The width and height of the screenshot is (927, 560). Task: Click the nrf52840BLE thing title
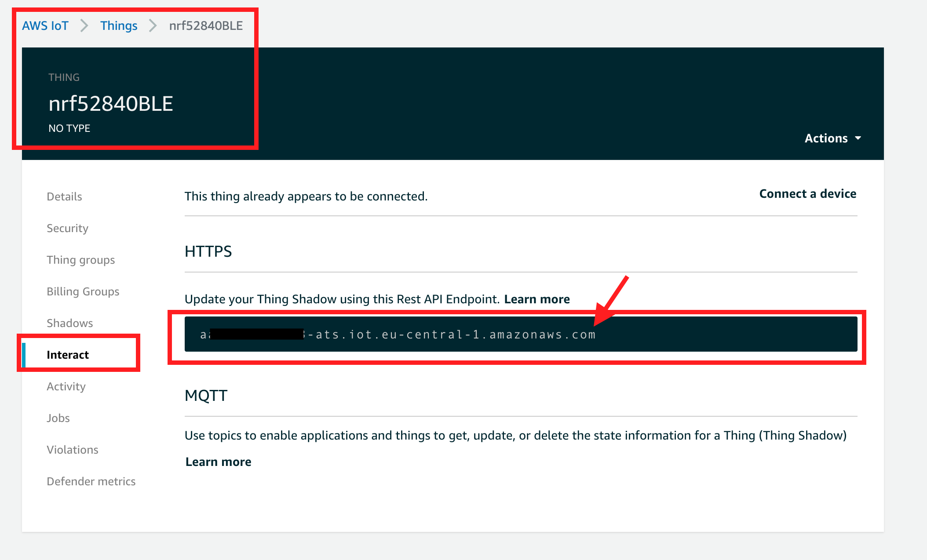110,103
